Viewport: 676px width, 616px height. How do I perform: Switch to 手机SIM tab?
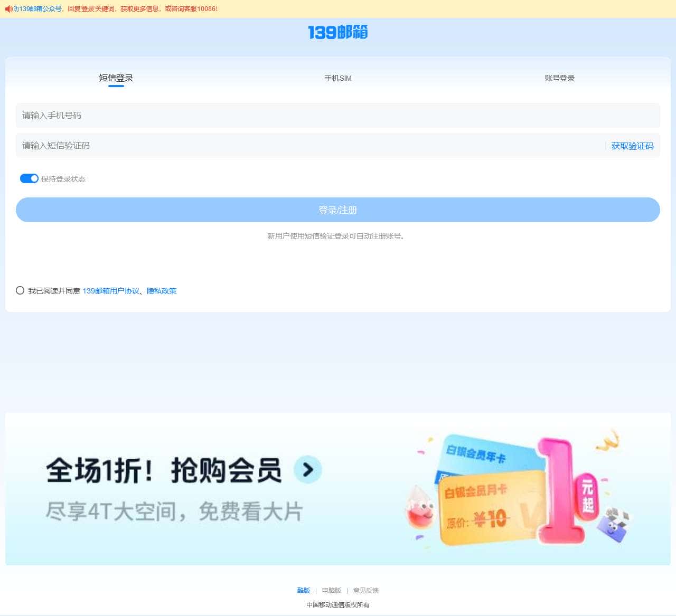338,78
